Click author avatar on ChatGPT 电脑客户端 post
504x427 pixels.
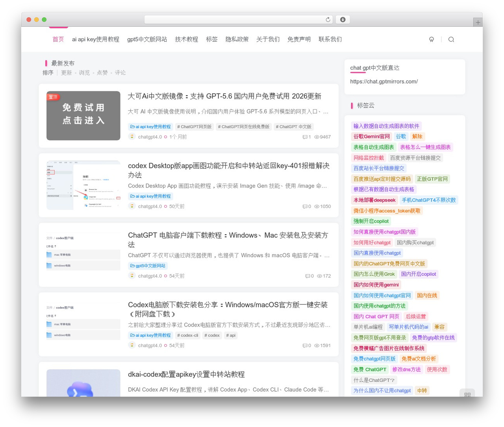[x=132, y=276]
